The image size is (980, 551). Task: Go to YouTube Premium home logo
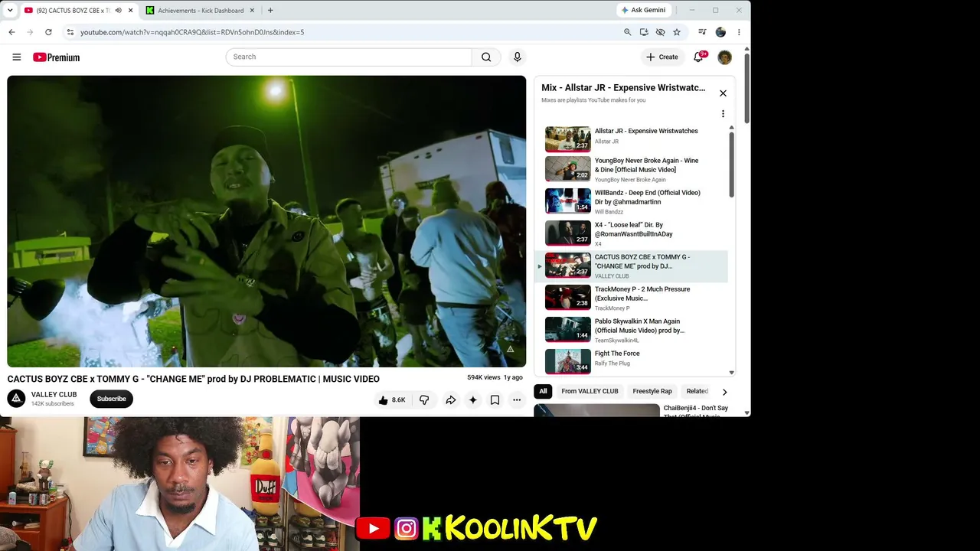[x=56, y=57]
